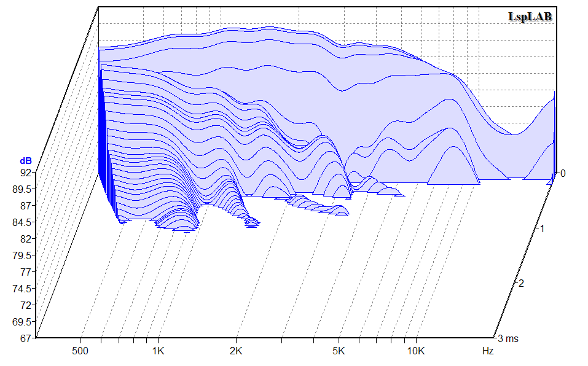The height and width of the screenshot is (366, 588).
Task: Click the 67 dB axis value
Action: 26,338
